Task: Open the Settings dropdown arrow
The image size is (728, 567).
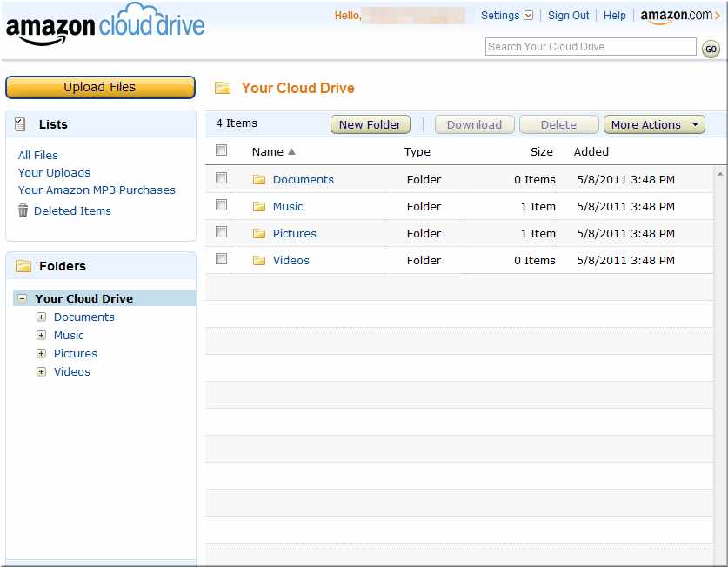Action: pos(528,16)
